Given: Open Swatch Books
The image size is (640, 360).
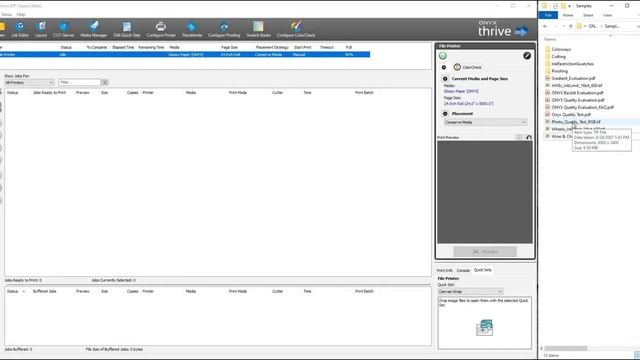Looking at the screenshot, I should point(258,29).
